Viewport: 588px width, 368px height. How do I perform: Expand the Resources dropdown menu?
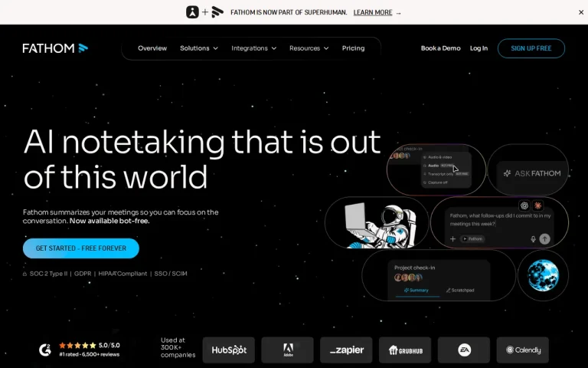coord(309,48)
